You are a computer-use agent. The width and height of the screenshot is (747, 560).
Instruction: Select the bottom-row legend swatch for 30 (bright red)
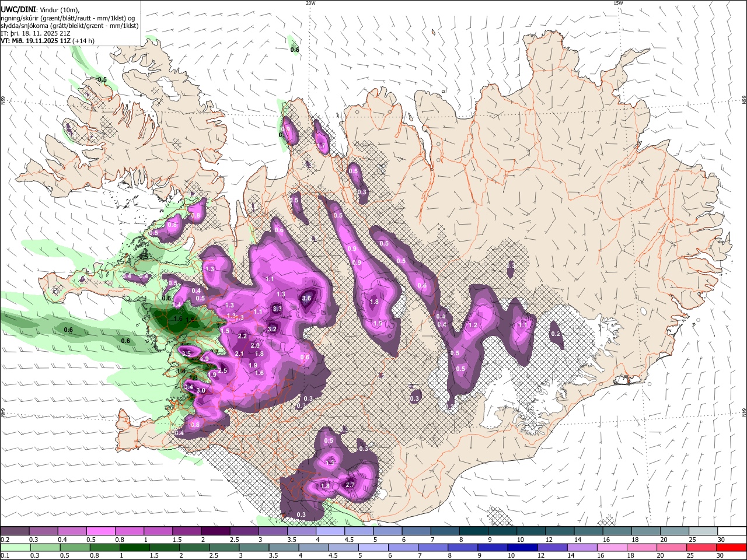point(732,547)
